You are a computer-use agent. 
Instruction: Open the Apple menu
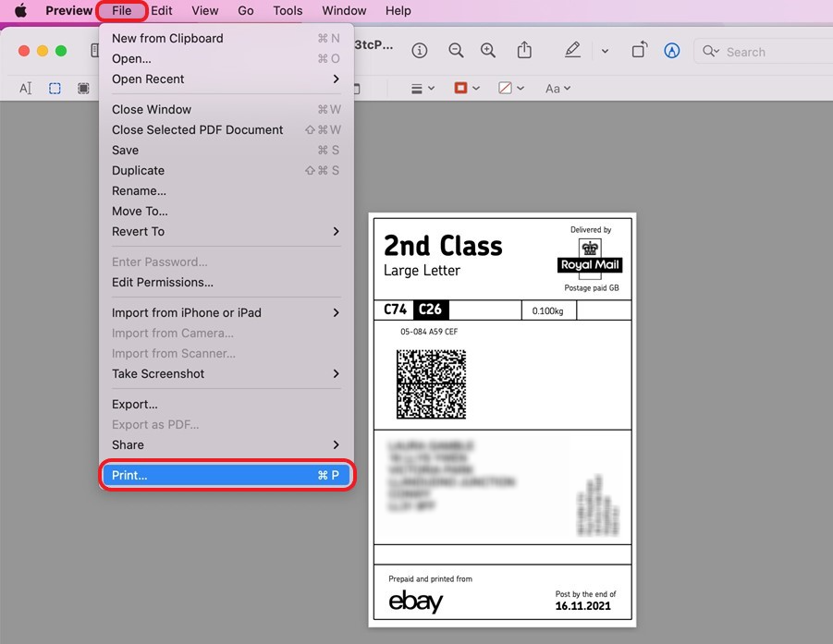pyautogui.click(x=20, y=10)
